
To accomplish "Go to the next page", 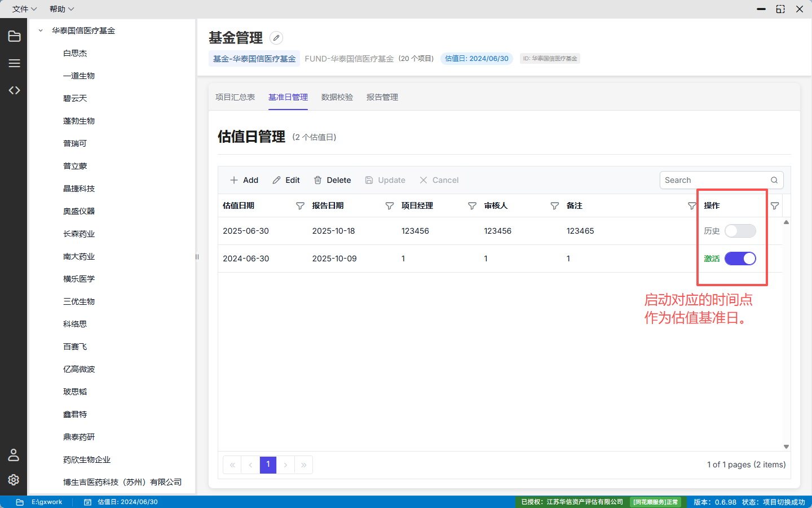I will pos(286,465).
